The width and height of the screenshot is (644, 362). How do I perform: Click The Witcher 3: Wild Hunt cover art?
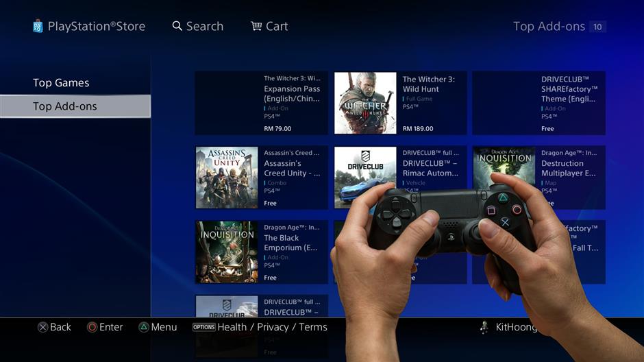pyautogui.click(x=365, y=103)
